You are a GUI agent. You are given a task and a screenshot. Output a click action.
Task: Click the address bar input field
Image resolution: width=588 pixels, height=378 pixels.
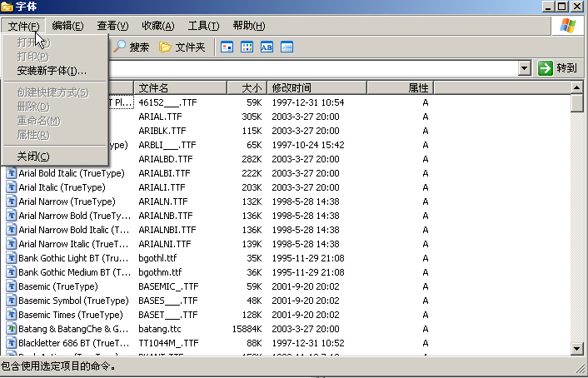[x=313, y=68]
